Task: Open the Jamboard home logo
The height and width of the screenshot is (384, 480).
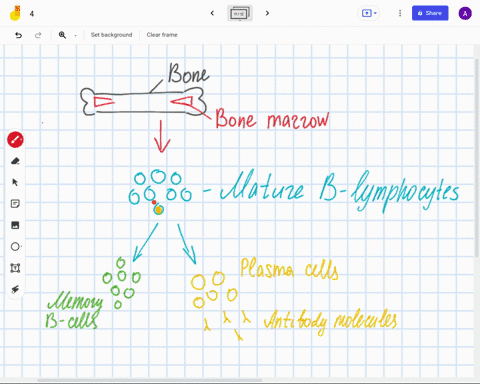Action: tap(15, 13)
